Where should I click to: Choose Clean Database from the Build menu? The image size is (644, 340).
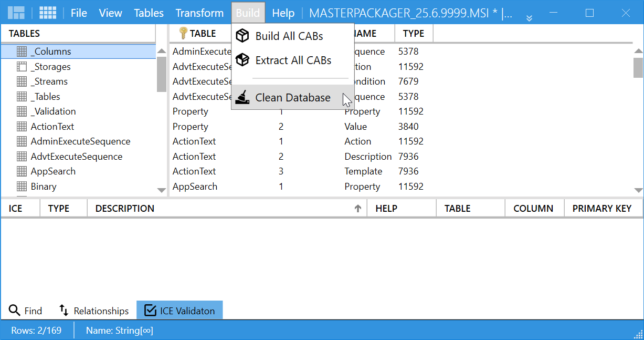click(x=292, y=97)
